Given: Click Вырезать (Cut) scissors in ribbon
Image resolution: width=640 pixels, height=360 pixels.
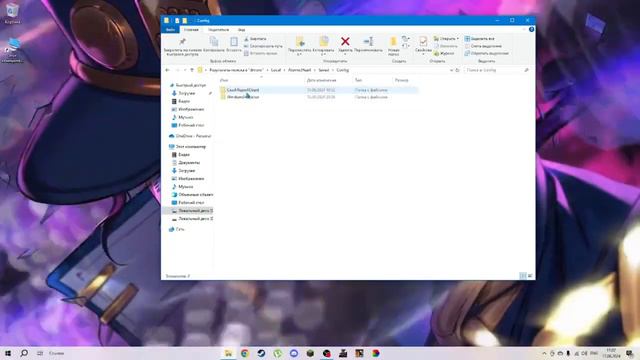Looking at the screenshot, I should [255, 39].
